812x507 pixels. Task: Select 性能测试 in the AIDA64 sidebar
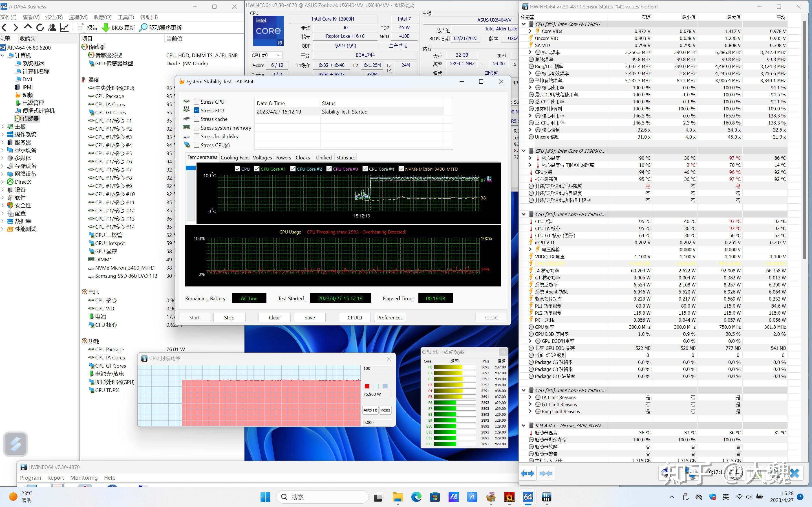(25, 229)
